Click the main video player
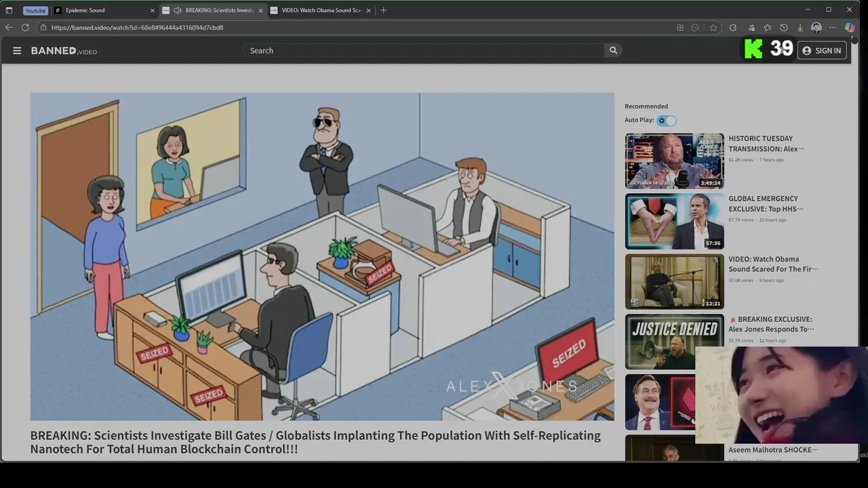Viewport: 868px width, 488px height. 322,256
